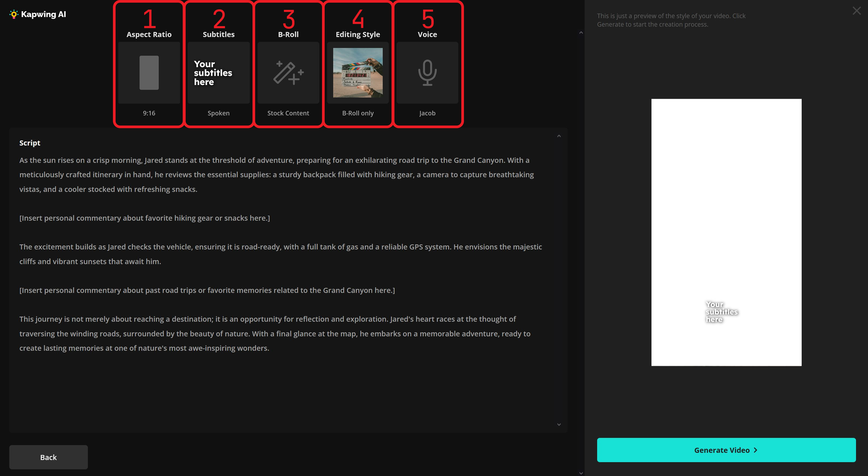Change the Jacob voice selection
868x476 pixels.
pos(427,113)
